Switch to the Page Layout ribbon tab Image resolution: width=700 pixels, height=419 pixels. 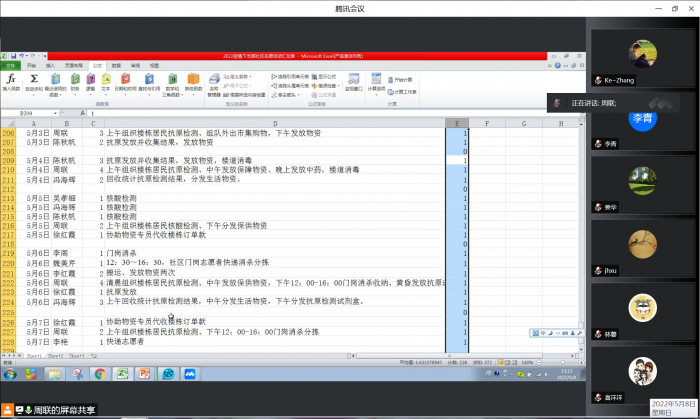(x=74, y=66)
